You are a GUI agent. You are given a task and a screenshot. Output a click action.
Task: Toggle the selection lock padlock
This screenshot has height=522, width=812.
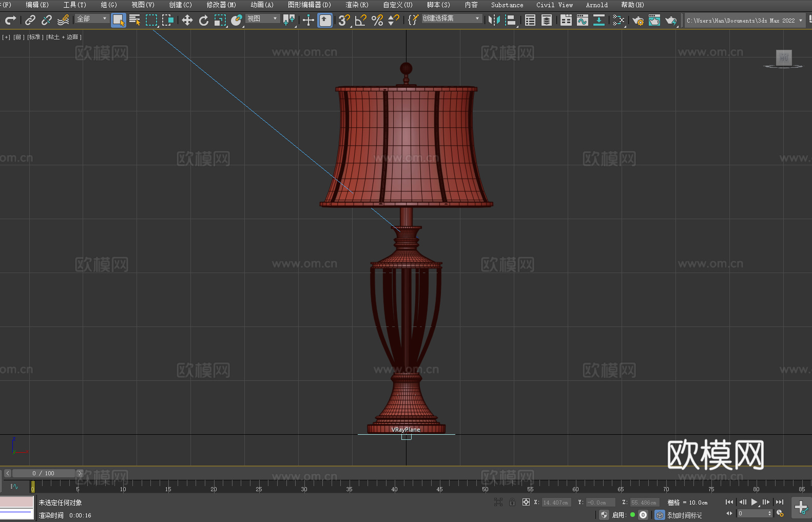(512, 502)
